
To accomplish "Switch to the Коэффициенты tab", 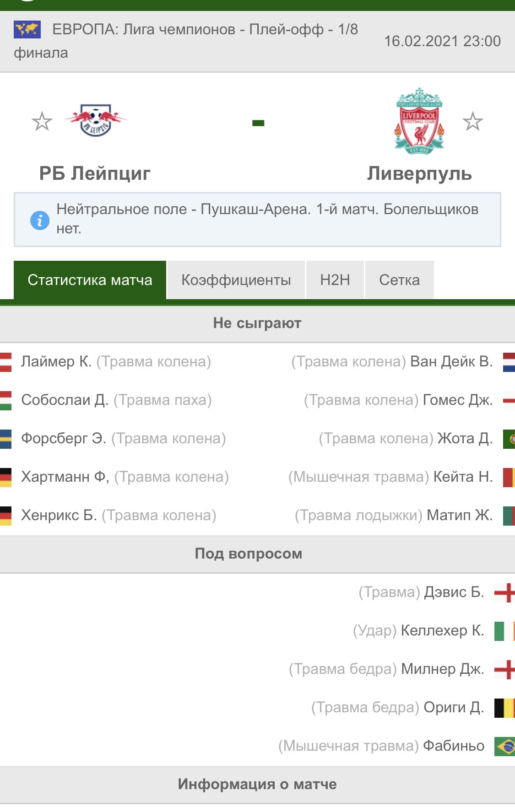I will [x=236, y=280].
